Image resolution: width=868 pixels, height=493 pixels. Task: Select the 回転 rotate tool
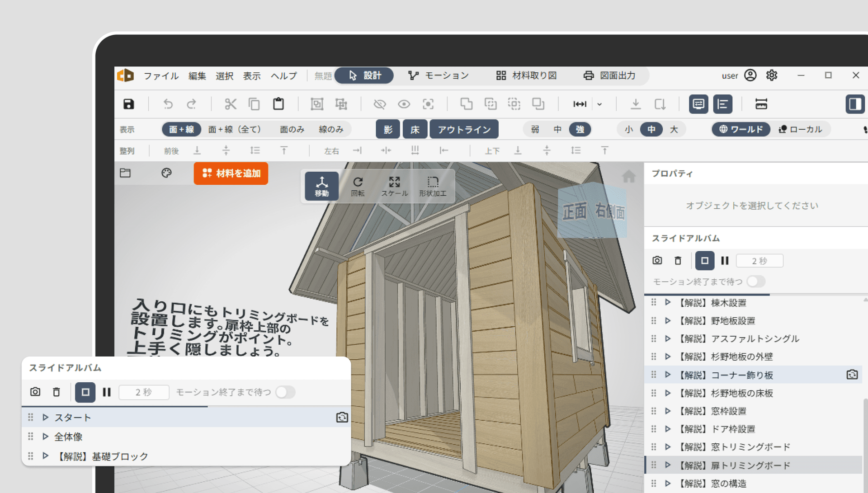pos(358,186)
